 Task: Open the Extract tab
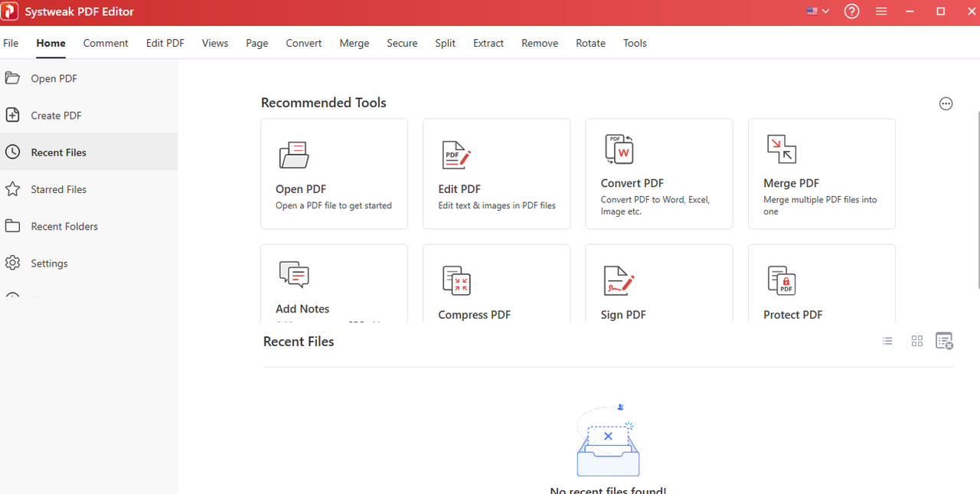(x=488, y=43)
